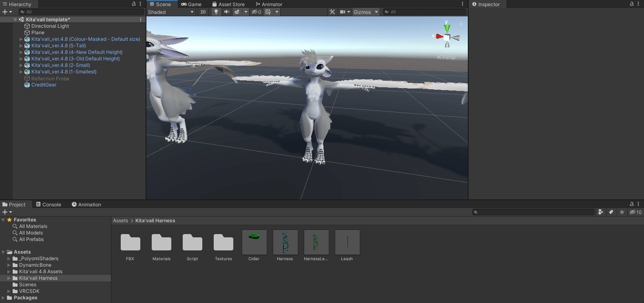Toggle hidden packages count button in Project
The image size is (644, 303).
pos(635,212)
